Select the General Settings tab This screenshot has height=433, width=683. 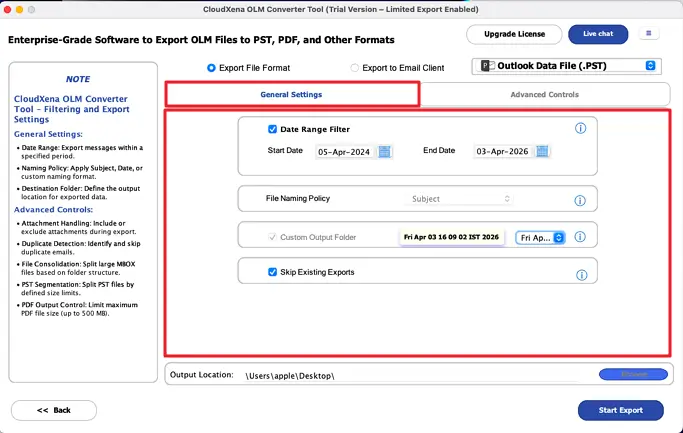pyautogui.click(x=292, y=95)
